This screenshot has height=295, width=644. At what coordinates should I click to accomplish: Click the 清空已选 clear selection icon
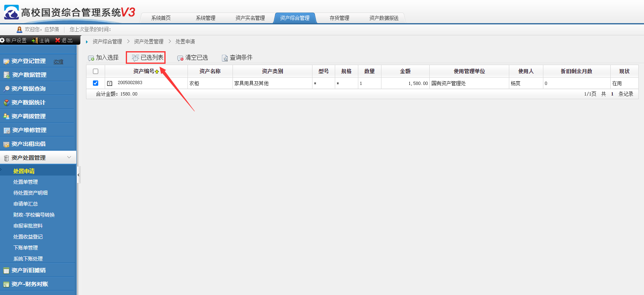[181, 58]
